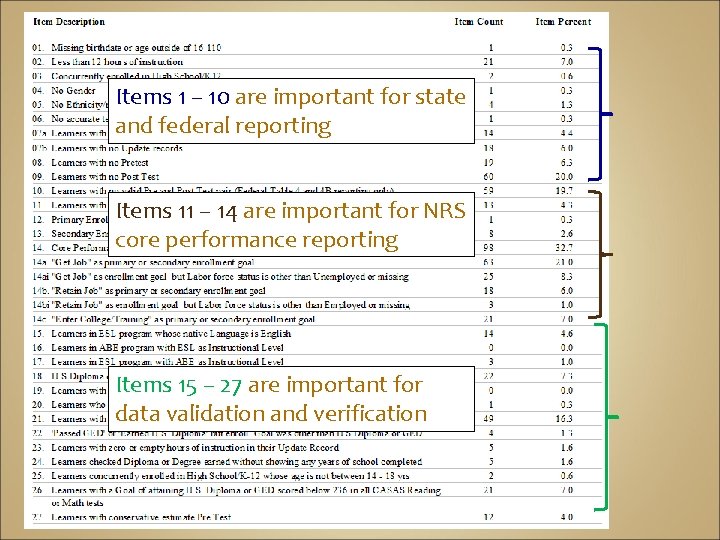The height and width of the screenshot is (540, 720).
Task: Click the 0.6 percent in row 25
Action: click(x=567, y=476)
